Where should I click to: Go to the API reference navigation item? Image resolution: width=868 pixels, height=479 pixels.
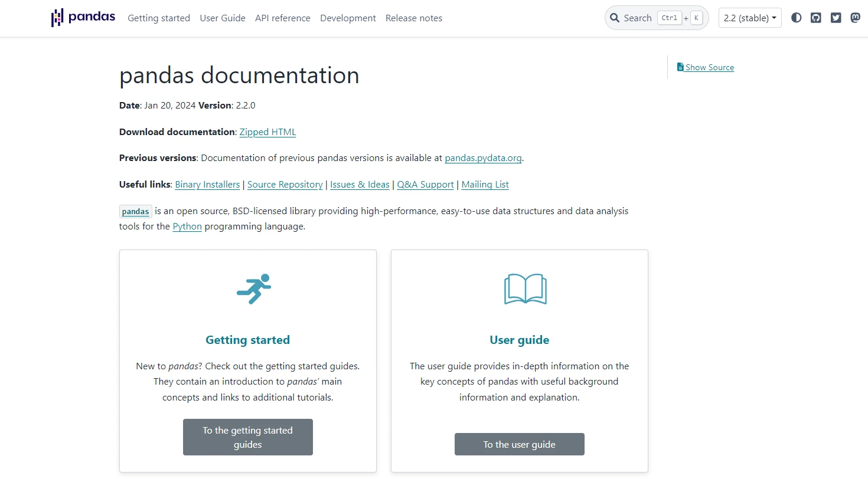pyautogui.click(x=282, y=18)
